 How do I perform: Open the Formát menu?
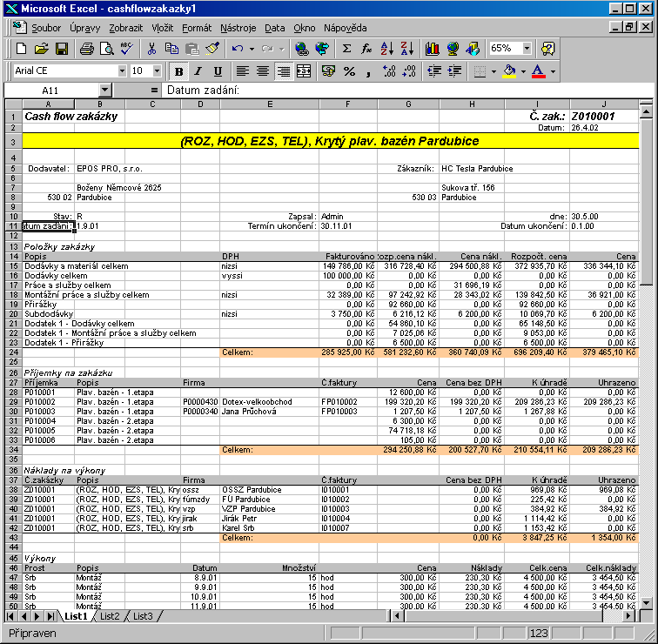click(x=197, y=28)
